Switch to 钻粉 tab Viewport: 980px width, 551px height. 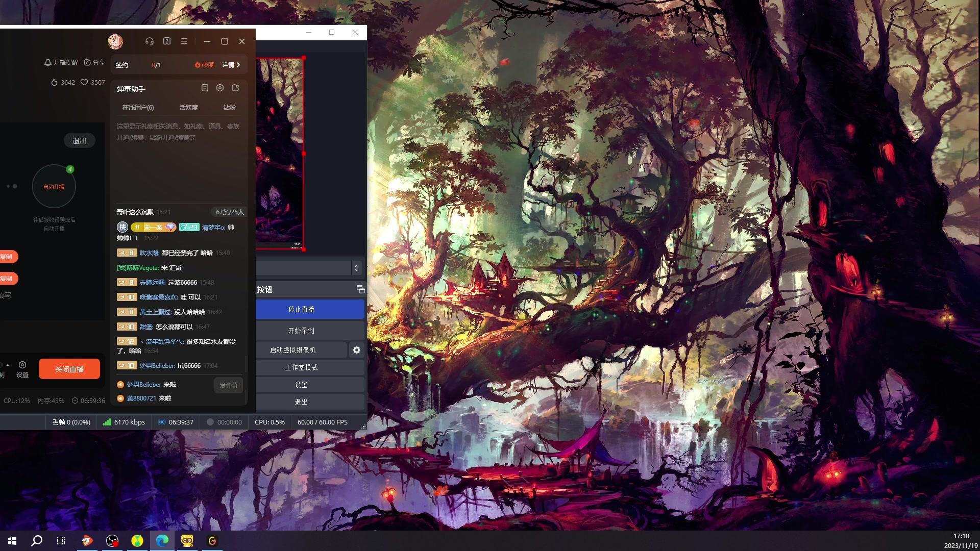click(x=230, y=107)
